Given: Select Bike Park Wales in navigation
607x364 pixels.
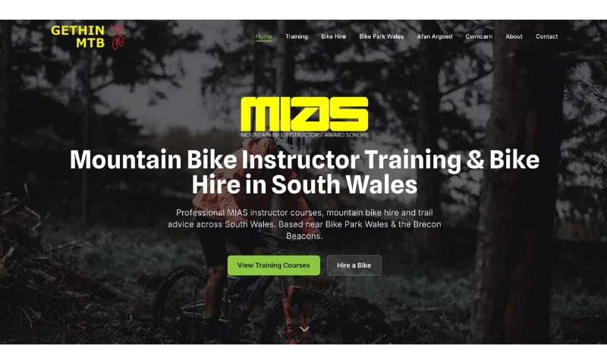Looking at the screenshot, I should click(x=382, y=36).
